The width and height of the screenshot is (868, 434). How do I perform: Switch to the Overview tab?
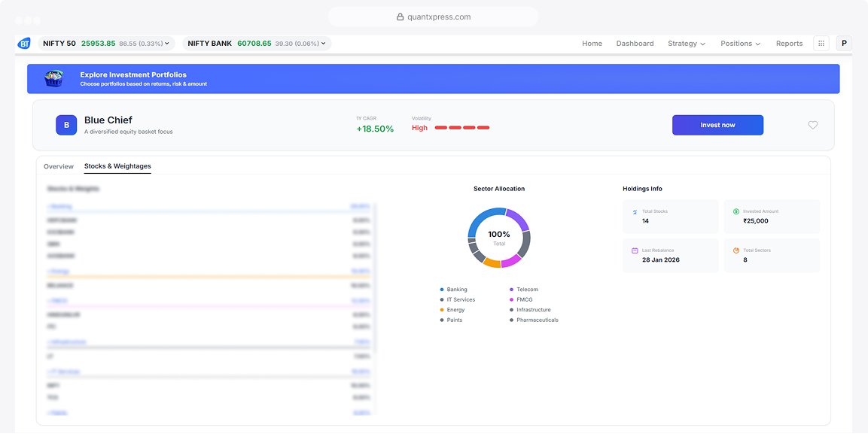click(59, 166)
